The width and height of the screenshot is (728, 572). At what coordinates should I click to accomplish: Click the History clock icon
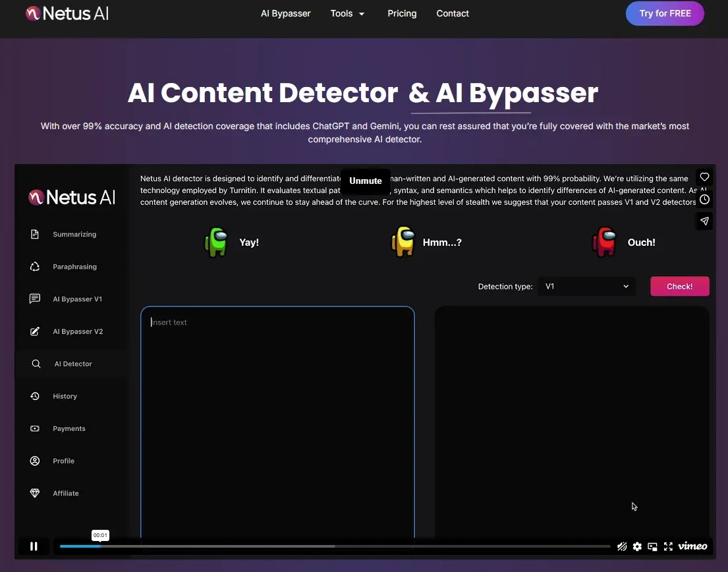click(35, 396)
